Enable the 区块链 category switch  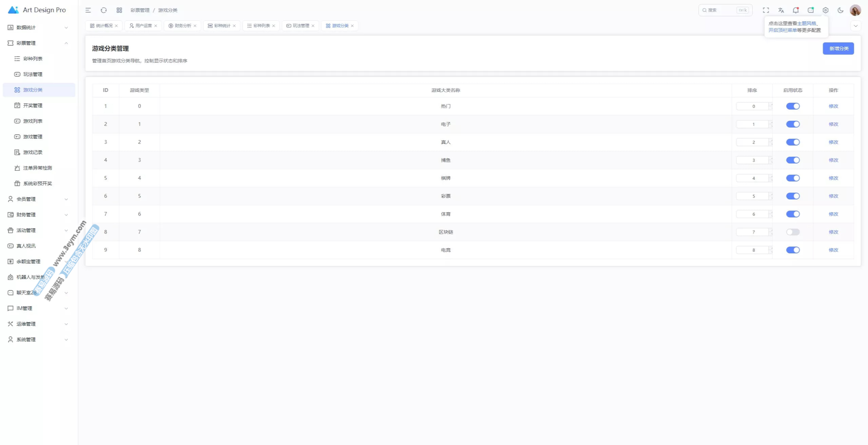793,232
